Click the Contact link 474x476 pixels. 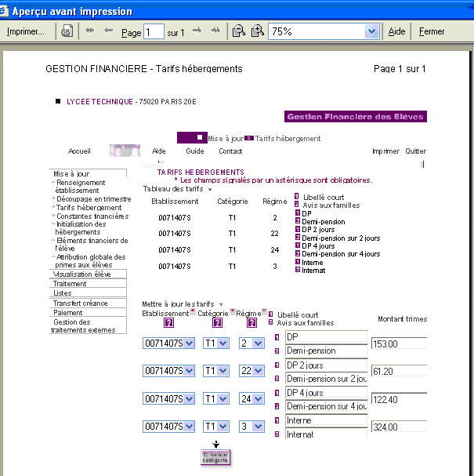(x=230, y=151)
